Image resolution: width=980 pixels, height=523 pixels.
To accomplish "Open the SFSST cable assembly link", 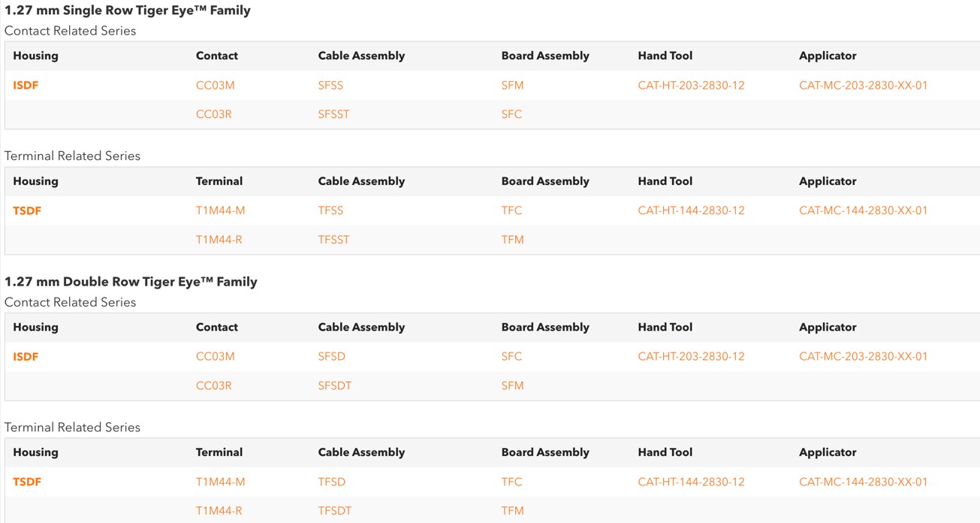I will pos(334,114).
